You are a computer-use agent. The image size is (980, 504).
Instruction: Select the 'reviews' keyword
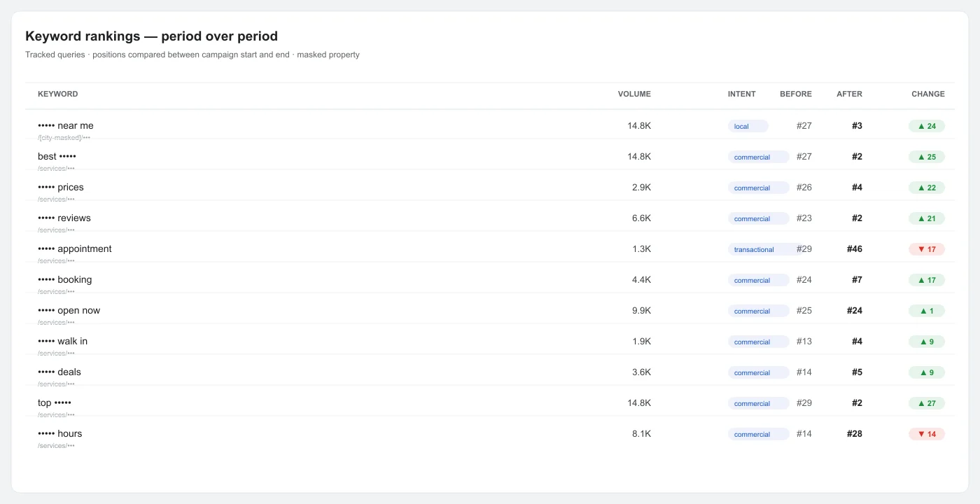(64, 218)
